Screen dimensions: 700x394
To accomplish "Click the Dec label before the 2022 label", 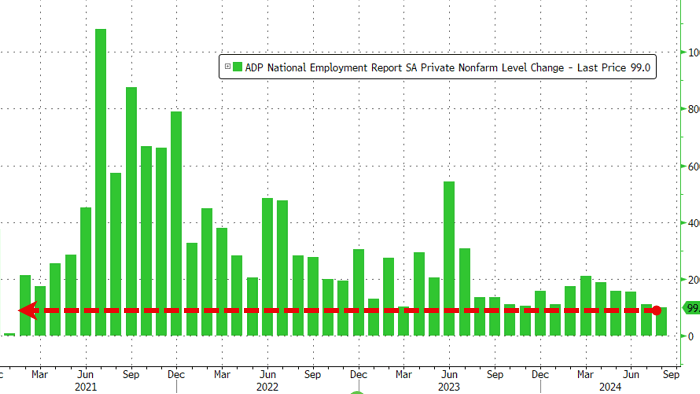I will pos(176,374).
